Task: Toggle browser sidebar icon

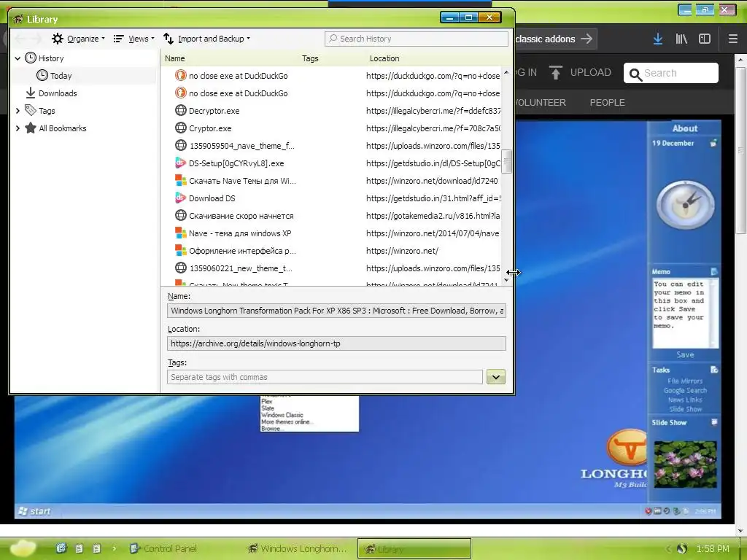Action: click(x=705, y=39)
